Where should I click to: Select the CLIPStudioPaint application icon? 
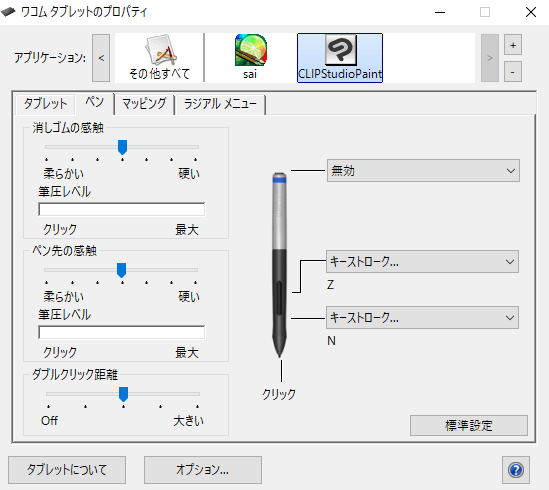pos(340,58)
